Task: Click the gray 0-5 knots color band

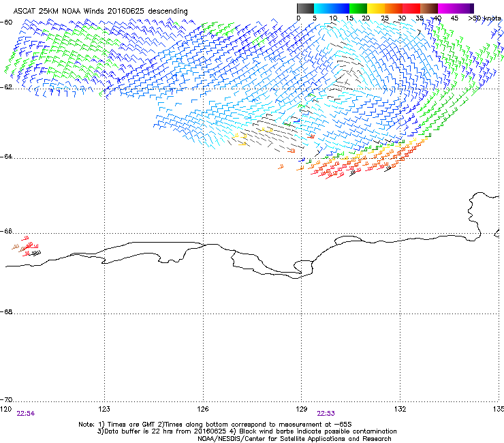Action: 305,8
